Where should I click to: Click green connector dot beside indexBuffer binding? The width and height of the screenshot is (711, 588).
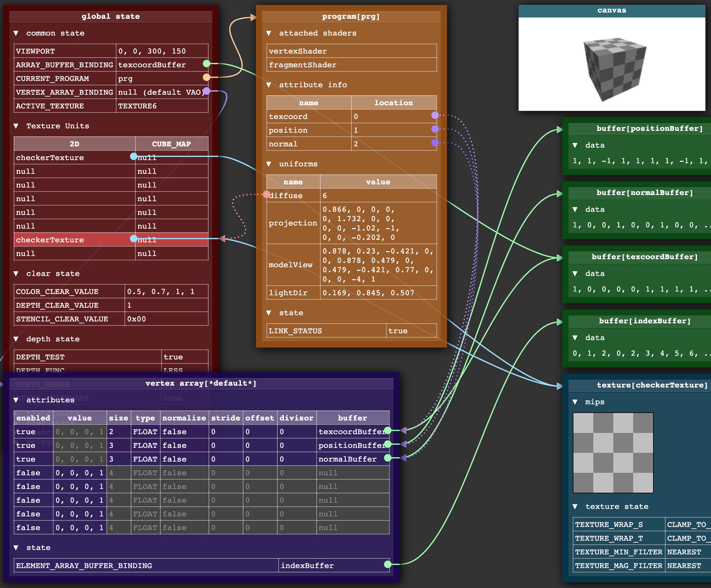tap(388, 564)
